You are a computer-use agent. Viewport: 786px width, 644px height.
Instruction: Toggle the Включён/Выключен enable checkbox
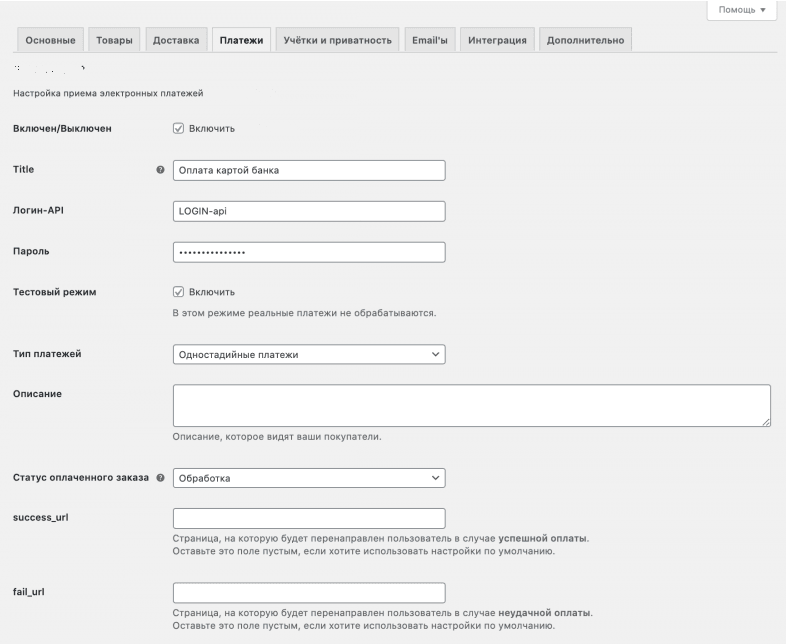[x=179, y=129]
